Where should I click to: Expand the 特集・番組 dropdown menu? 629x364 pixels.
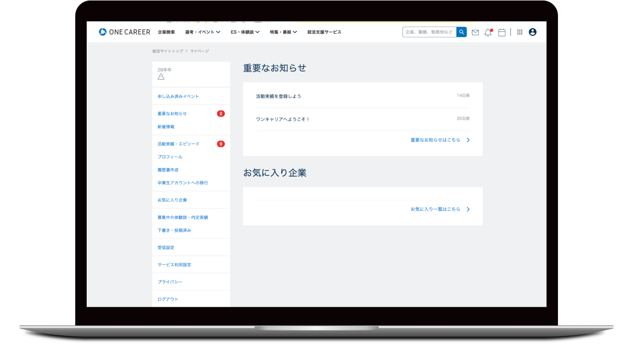(283, 32)
